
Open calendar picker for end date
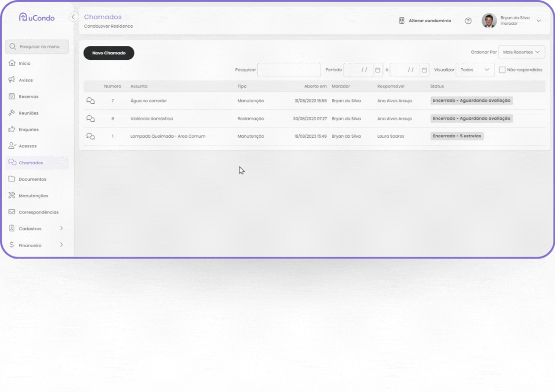[x=424, y=70]
